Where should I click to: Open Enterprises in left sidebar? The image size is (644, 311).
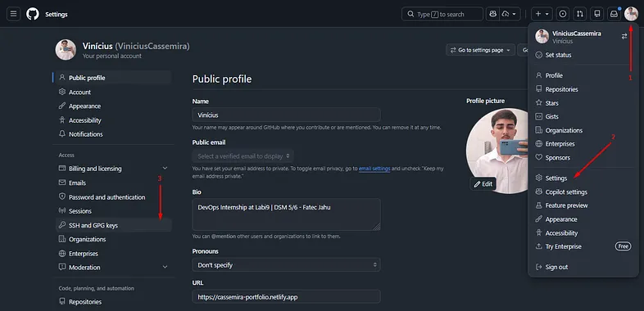(112, 254)
